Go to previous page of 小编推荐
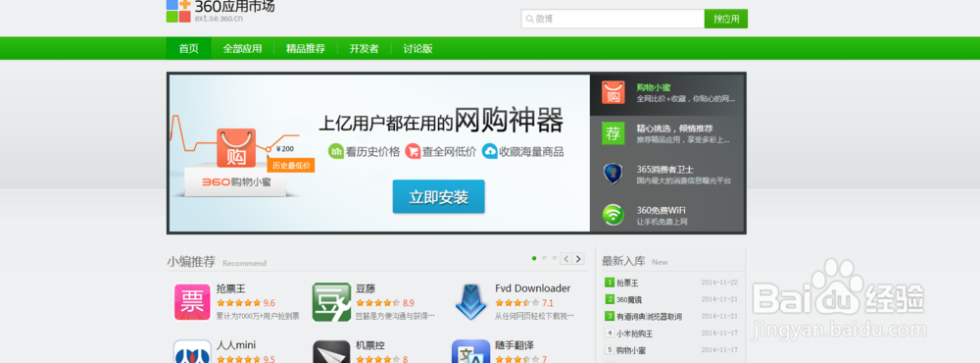980x363 pixels. tap(565, 258)
